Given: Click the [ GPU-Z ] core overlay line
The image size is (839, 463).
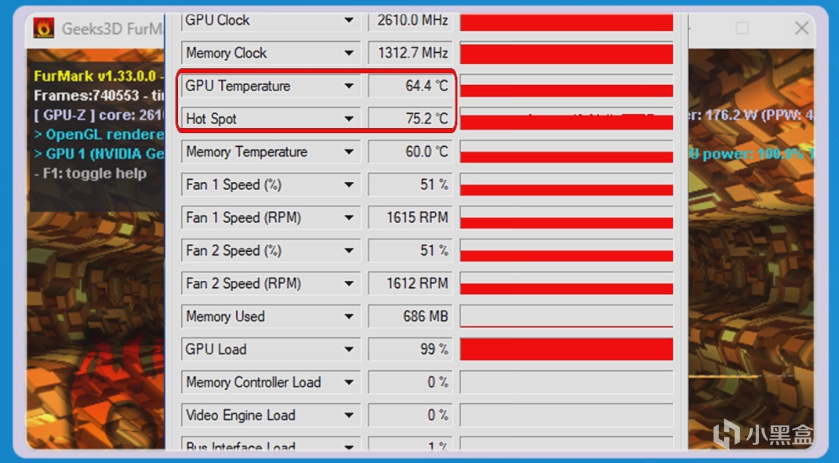Looking at the screenshot, I should [98, 115].
